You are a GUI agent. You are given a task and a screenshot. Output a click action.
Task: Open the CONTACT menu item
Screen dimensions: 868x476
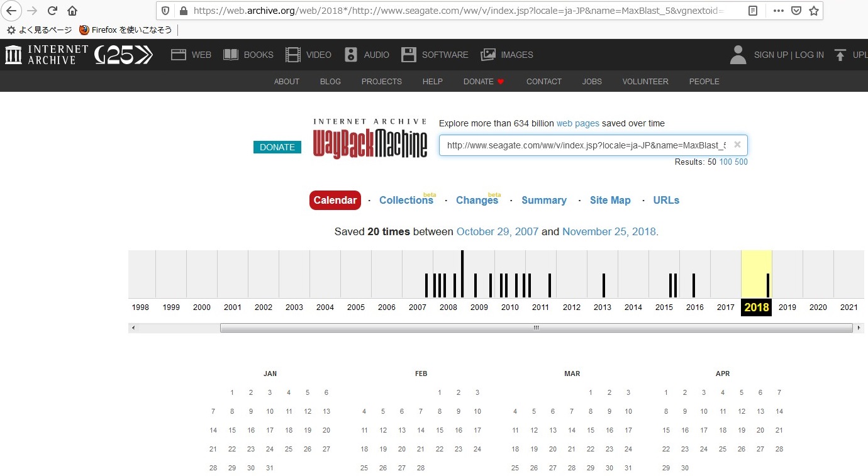[543, 81]
